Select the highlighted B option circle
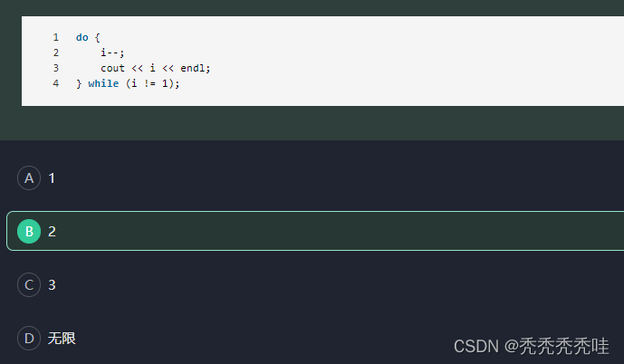The width and height of the screenshot is (624, 364). tap(29, 231)
